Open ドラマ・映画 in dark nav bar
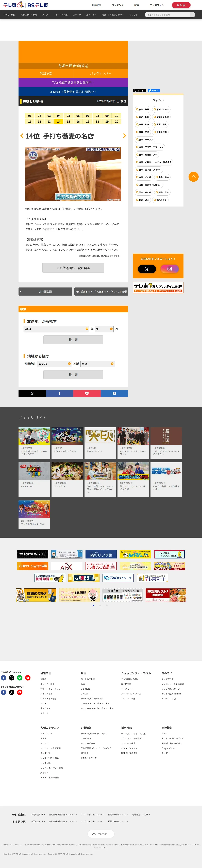This screenshot has height=868, width=202. pyautogui.click(x=9, y=15)
